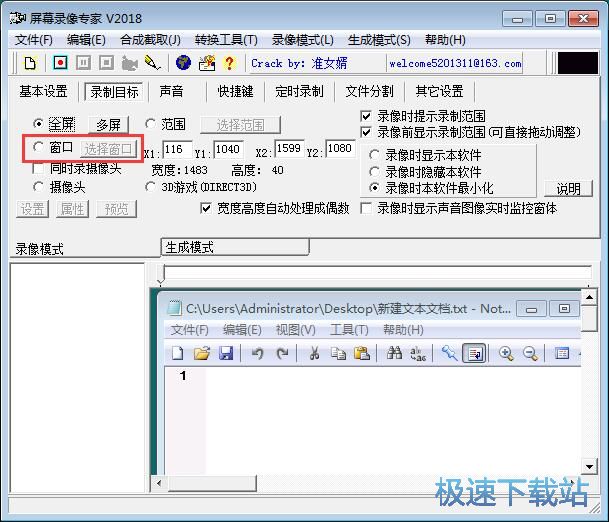The width and height of the screenshot is (609, 522).
Task: Enable 同时录摄像头 checkbox
Action: [38, 168]
